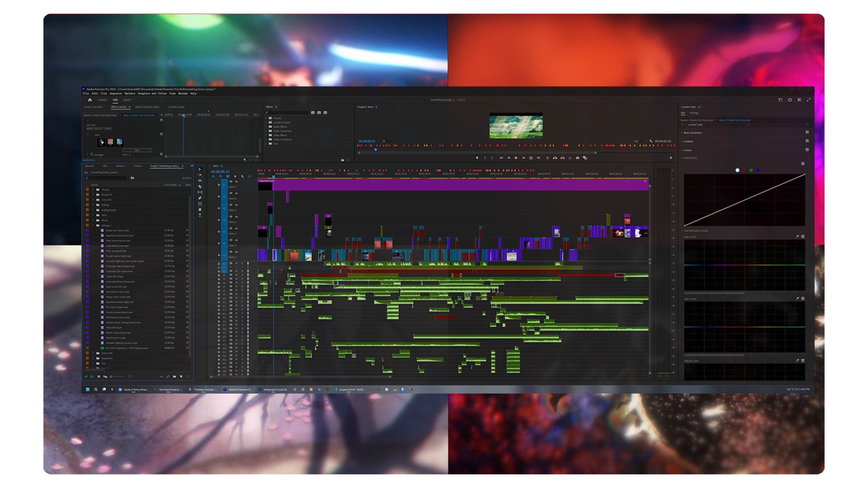Click the Home icon in workspace bar
The image size is (868, 488).
(x=90, y=100)
